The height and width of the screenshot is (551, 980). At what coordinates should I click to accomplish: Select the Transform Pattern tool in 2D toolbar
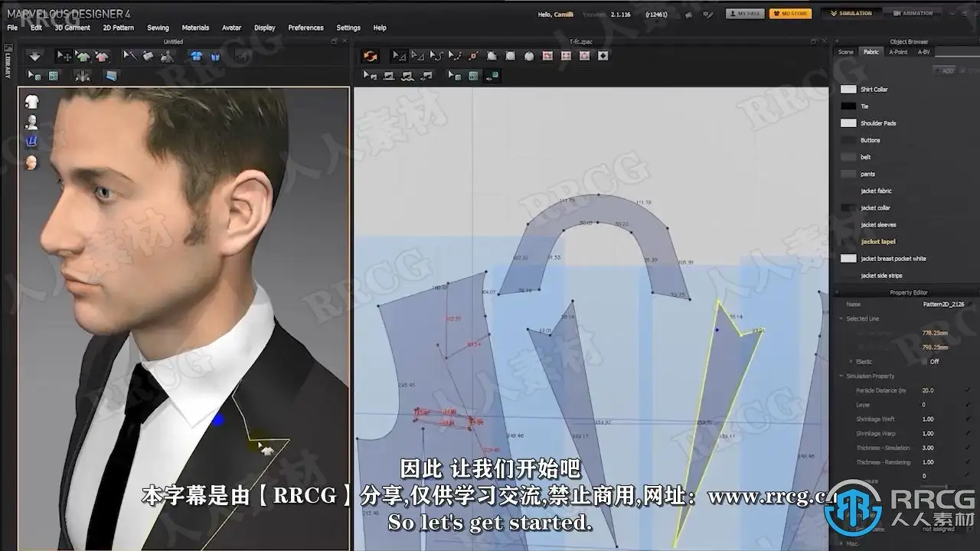pos(399,56)
